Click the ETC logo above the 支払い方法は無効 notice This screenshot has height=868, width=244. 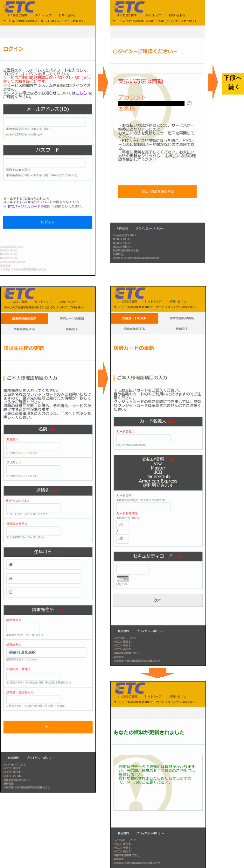[129, 7]
